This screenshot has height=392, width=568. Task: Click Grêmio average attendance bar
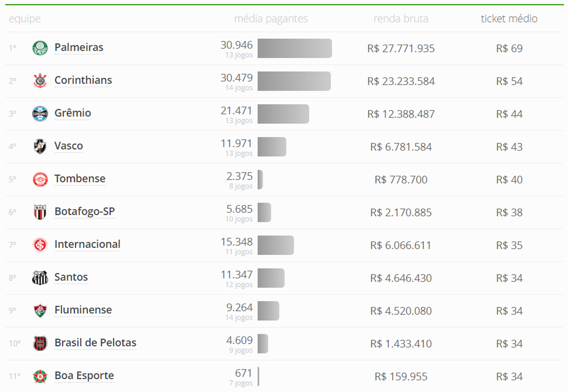click(283, 114)
